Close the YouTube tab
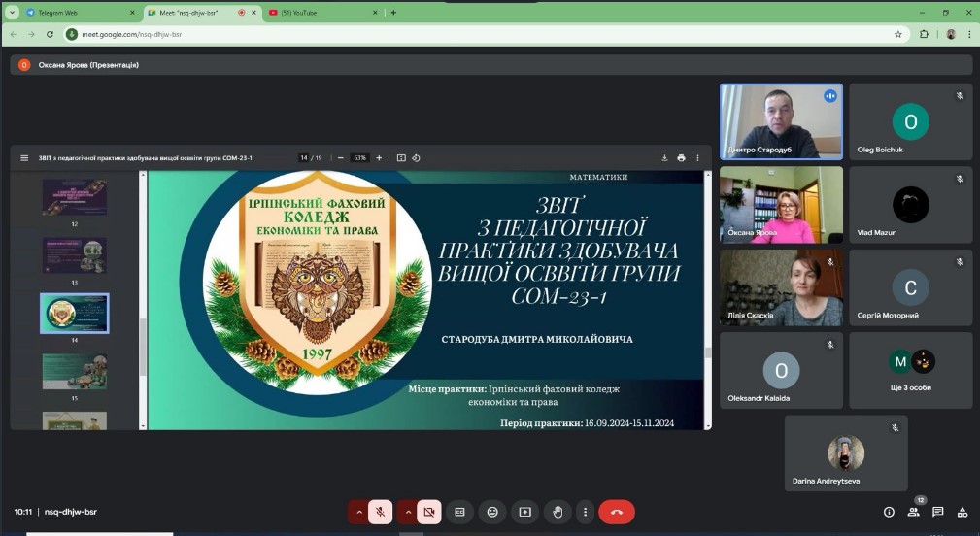 [x=375, y=13]
